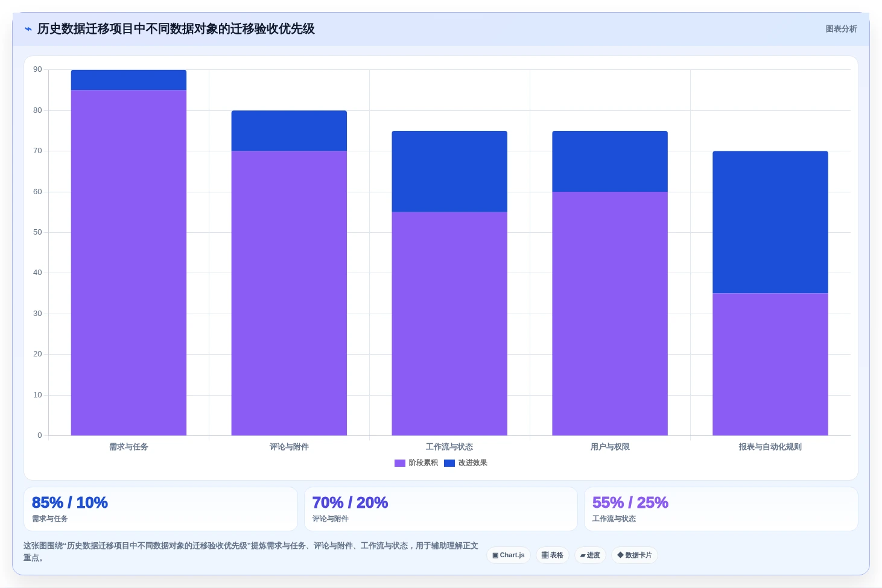Toggle the 阶段累积 legend entry
The width and height of the screenshot is (882, 588).
click(416, 463)
